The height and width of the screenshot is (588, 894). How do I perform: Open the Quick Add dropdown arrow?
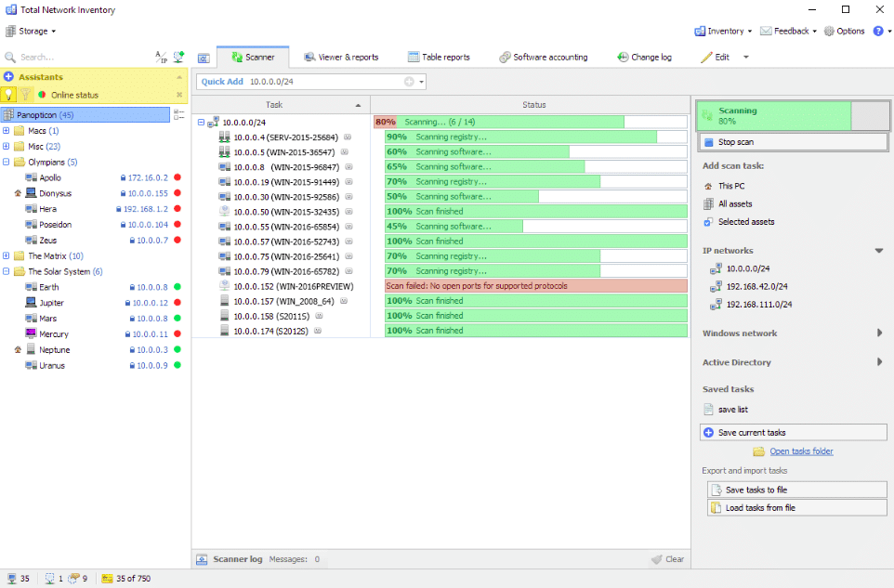(x=421, y=82)
